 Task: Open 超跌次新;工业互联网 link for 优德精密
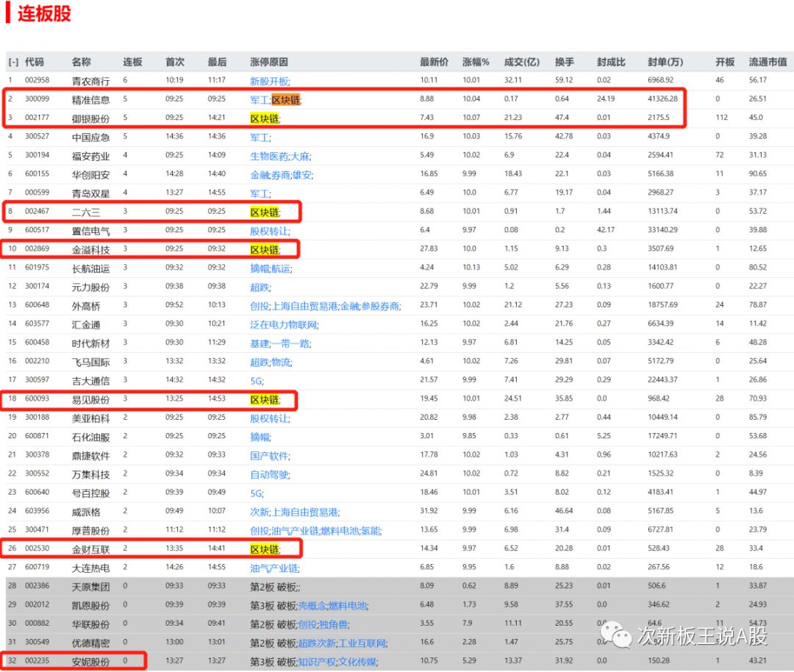point(343,643)
